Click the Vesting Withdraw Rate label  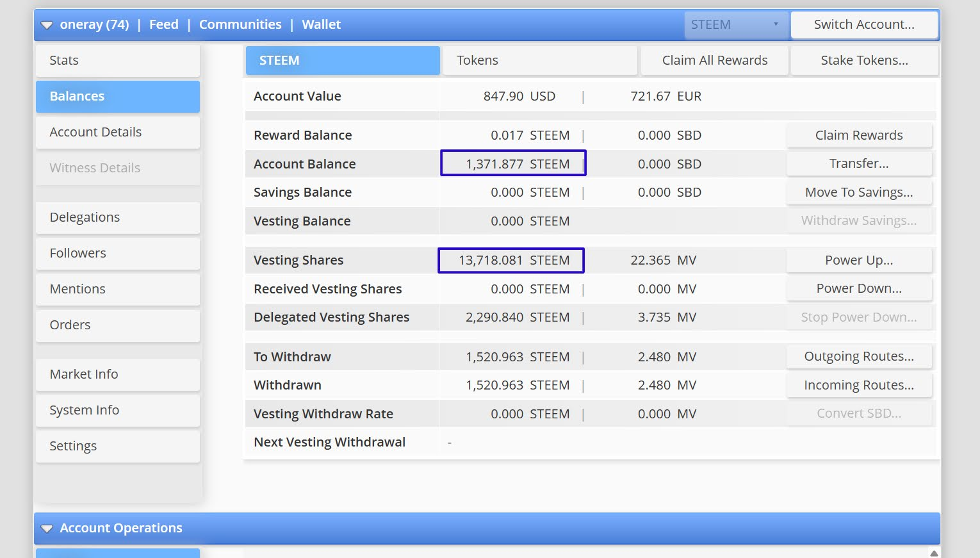click(323, 414)
